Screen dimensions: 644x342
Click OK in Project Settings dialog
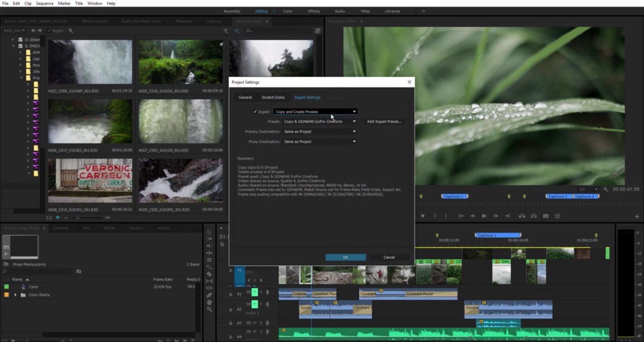click(345, 257)
